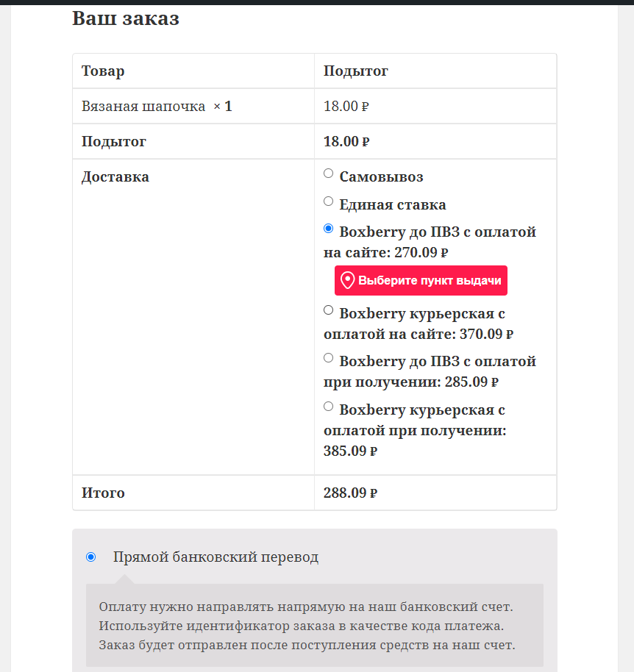Select Boxberry до ПВЗ при получении 285.09 ₽ radio
The width and height of the screenshot is (634, 672).
point(328,358)
